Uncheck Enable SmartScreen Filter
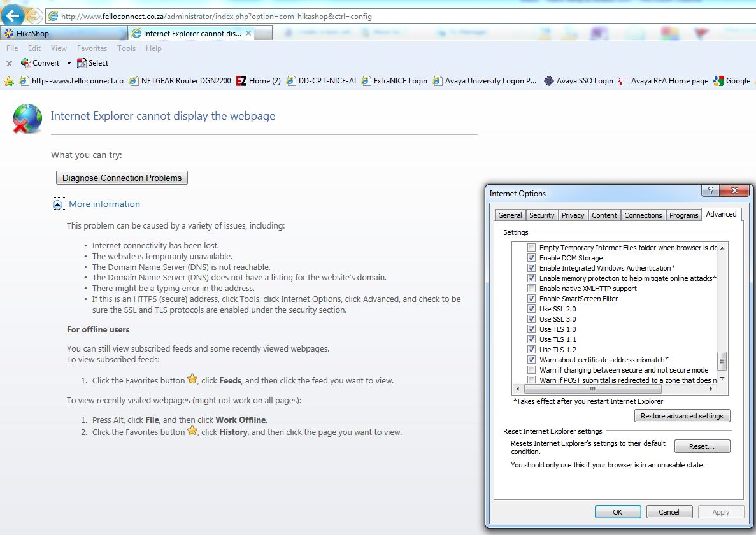The width and height of the screenshot is (756, 535). pyautogui.click(x=531, y=298)
